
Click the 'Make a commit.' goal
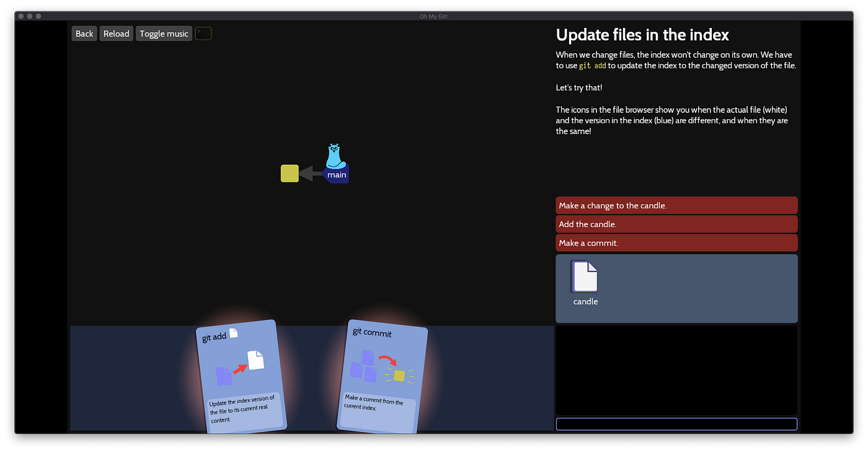(676, 242)
